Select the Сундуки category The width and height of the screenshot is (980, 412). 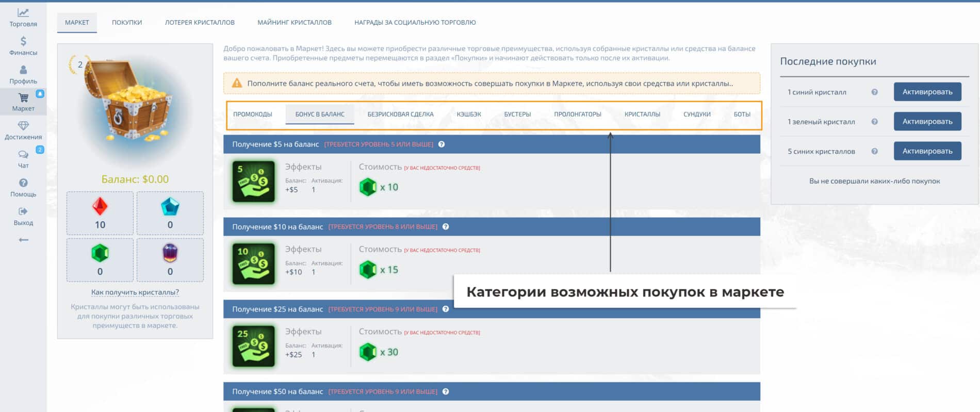(697, 114)
